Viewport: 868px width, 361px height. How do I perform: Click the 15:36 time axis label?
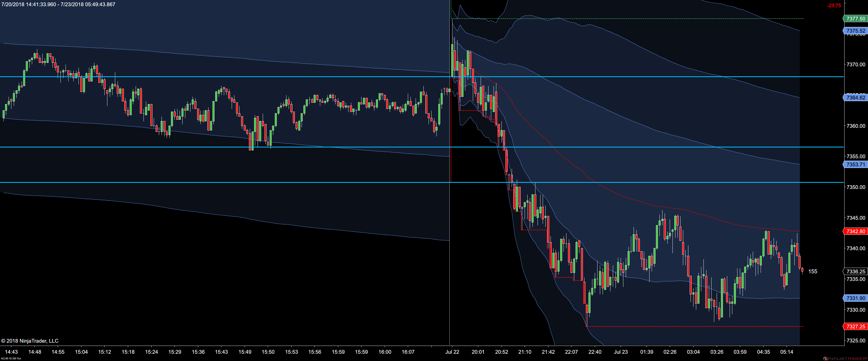(198, 352)
